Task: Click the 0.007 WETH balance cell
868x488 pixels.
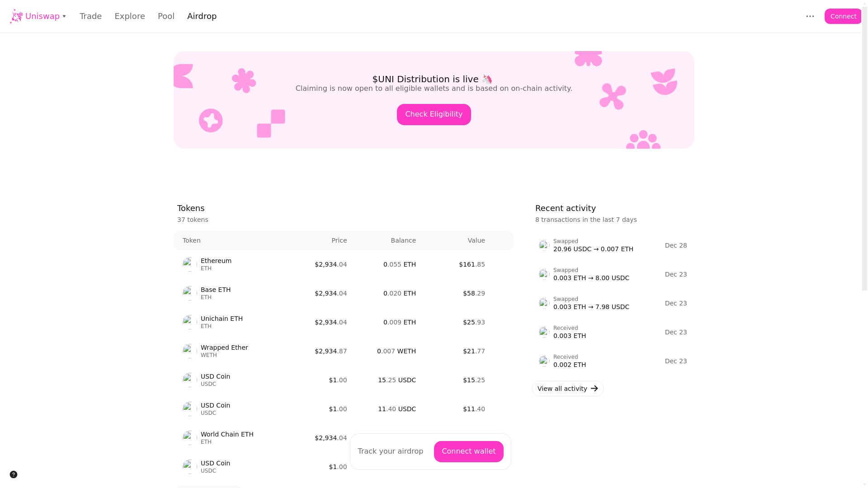Action: coord(396,351)
